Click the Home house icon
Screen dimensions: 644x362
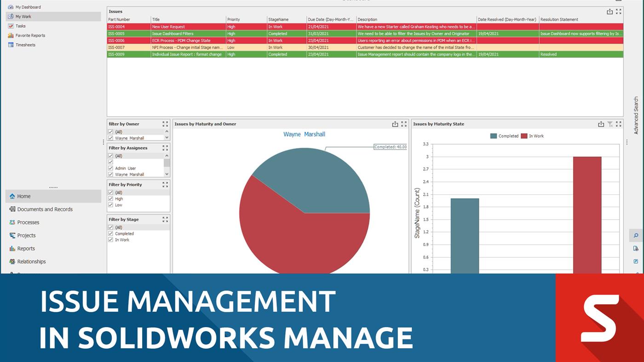(12, 196)
